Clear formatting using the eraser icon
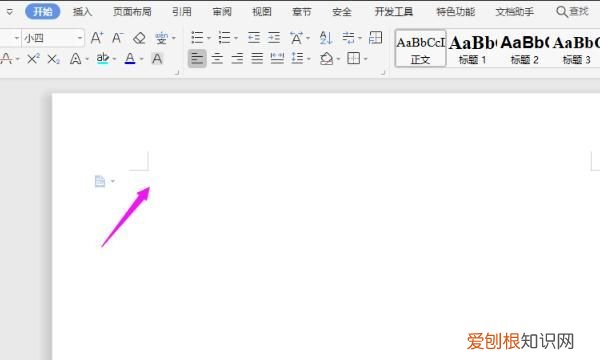 coord(139,38)
